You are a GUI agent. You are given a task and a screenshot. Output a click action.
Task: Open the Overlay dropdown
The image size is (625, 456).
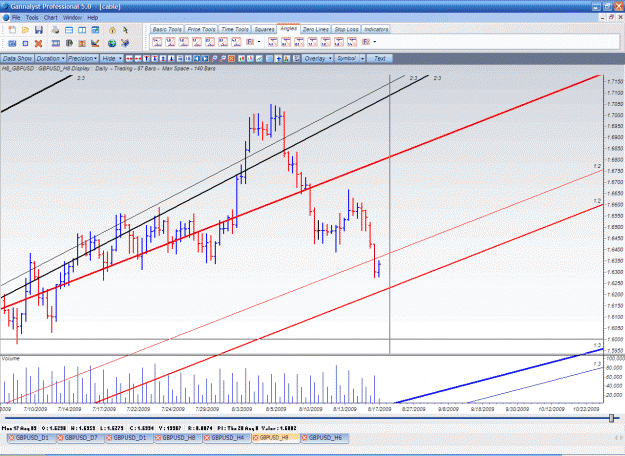click(x=318, y=59)
